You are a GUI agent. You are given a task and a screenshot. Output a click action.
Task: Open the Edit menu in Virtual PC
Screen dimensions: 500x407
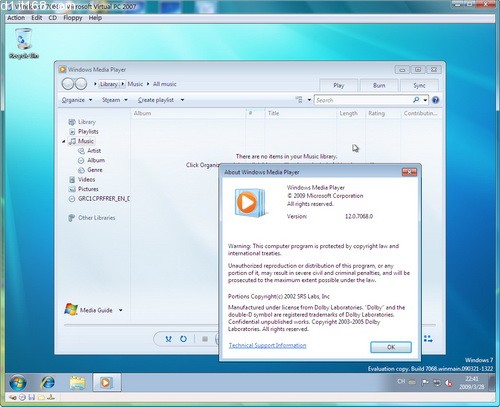point(36,18)
